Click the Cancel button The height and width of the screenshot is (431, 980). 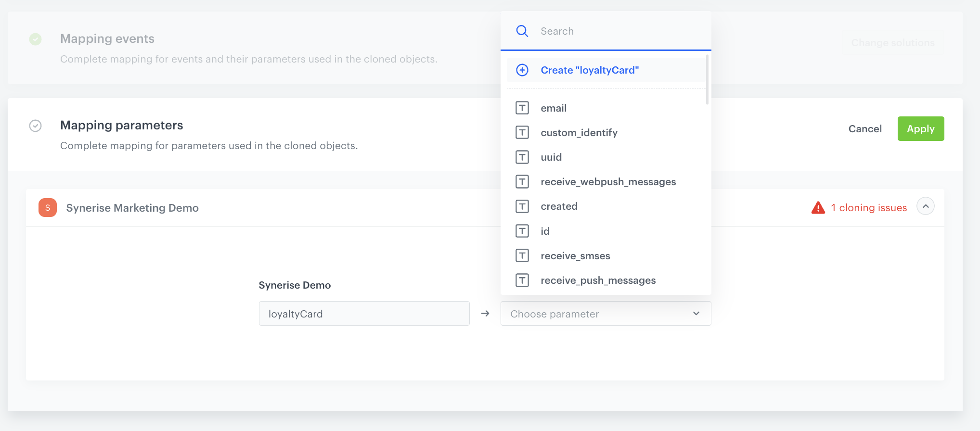[x=864, y=129]
